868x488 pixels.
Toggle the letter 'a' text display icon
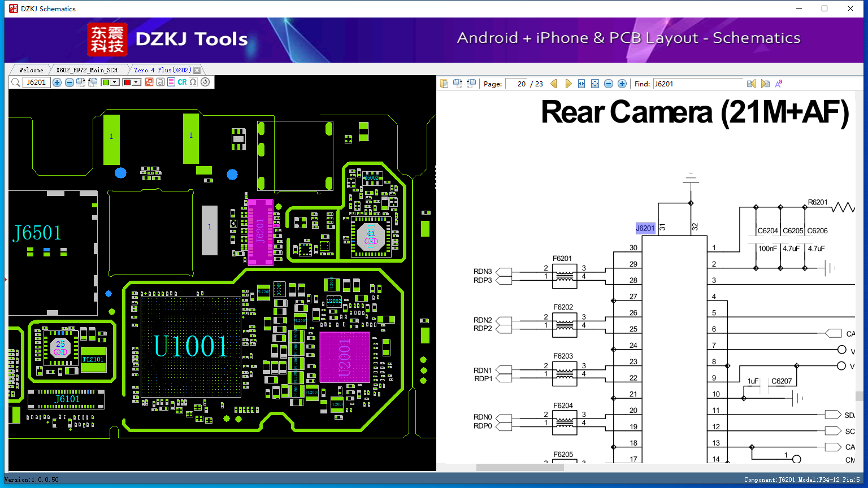160,82
